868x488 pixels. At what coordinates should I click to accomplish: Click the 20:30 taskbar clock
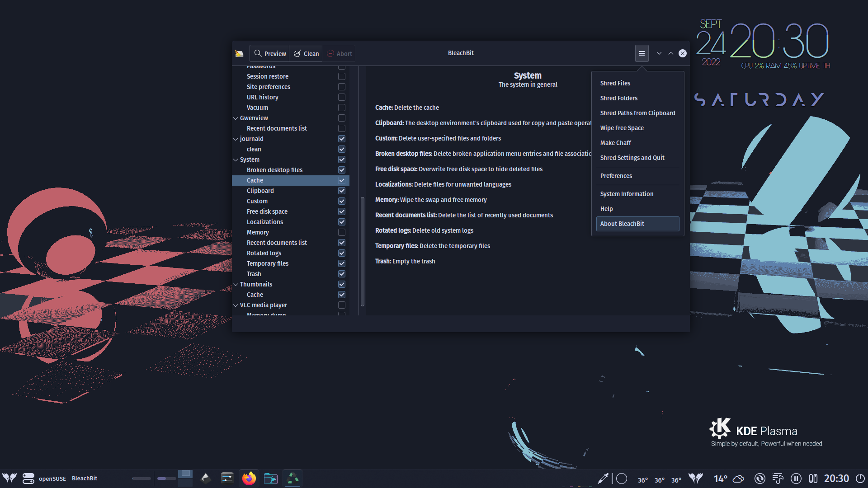836,479
